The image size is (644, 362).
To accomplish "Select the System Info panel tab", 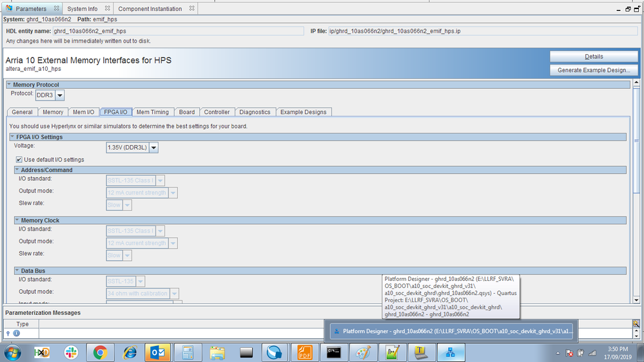I will click(x=83, y=8).
